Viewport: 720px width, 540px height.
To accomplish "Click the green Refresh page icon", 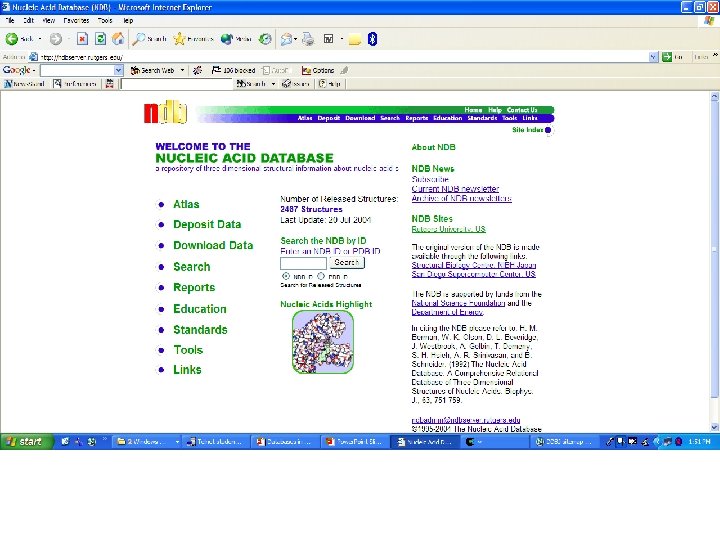I will (x=100, y=39).
